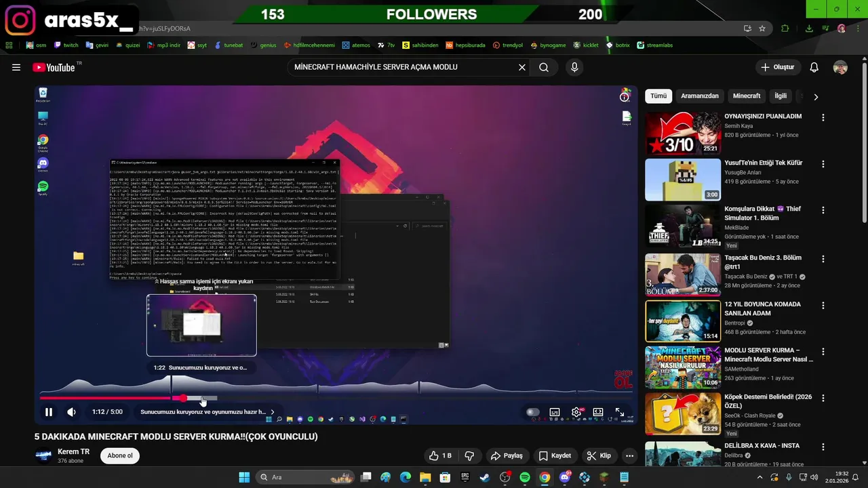868x488 pixels.
Task: Open Steam from the taskbar
Action: (485, 477)
